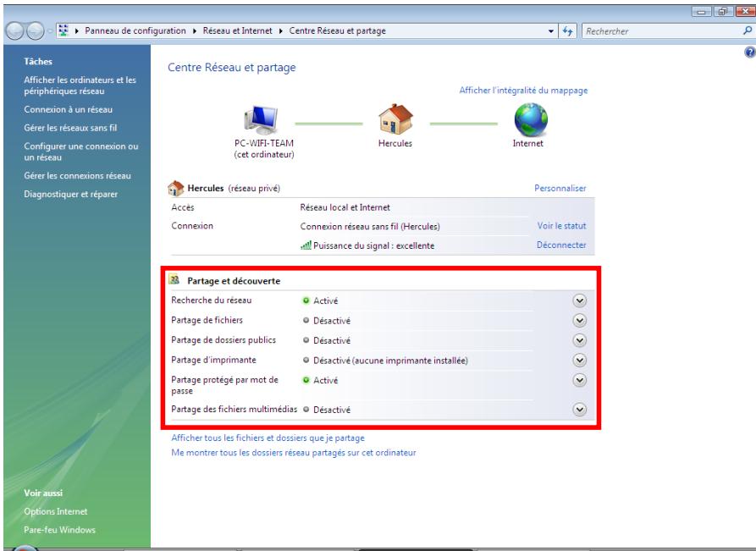Viewport: 756px width, 551px height.
Task: Open Diagnostiquer et réparer
Action: coord(71,194)
